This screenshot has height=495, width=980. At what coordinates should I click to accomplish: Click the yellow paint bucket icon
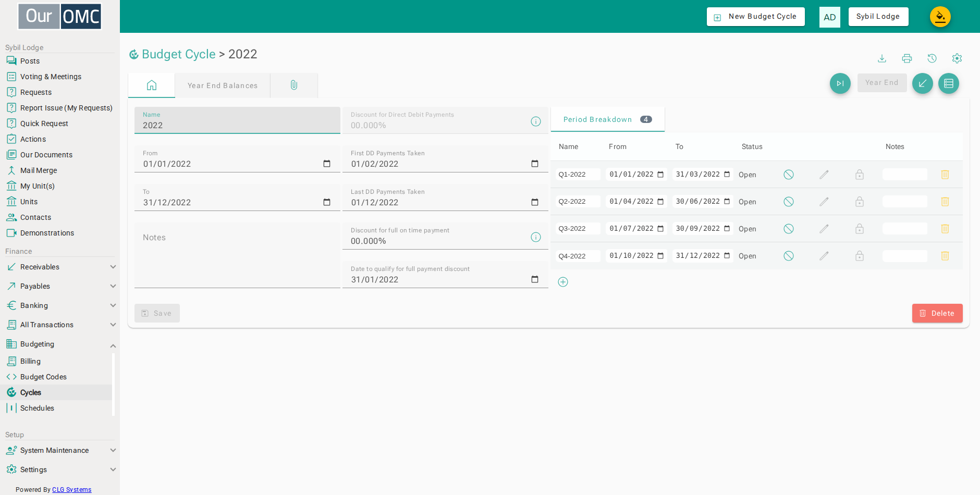tap(940, 17)
